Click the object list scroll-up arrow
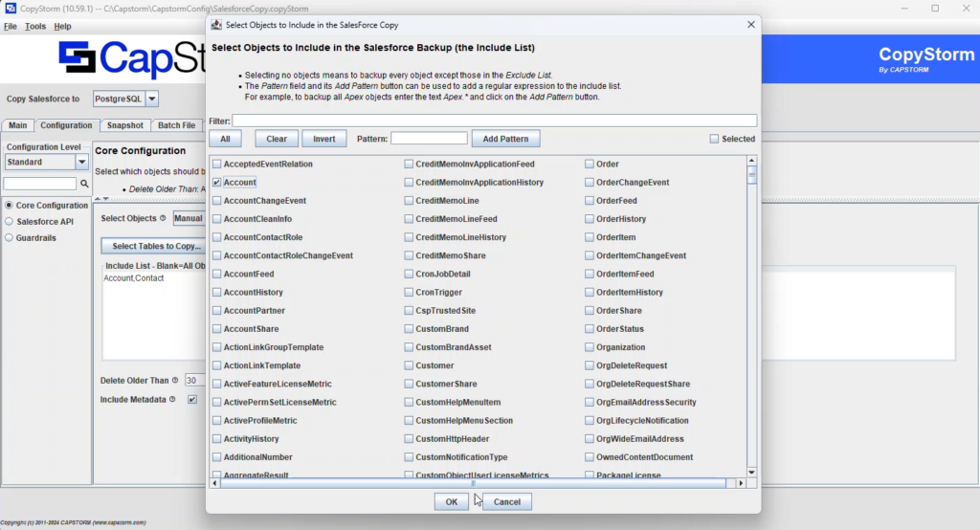The height and width of the screenshot is (530, 980). point(752,163)
